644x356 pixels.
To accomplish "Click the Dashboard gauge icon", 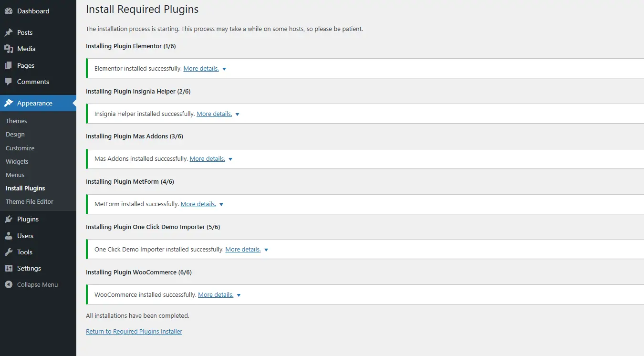I will coord(9,11).
